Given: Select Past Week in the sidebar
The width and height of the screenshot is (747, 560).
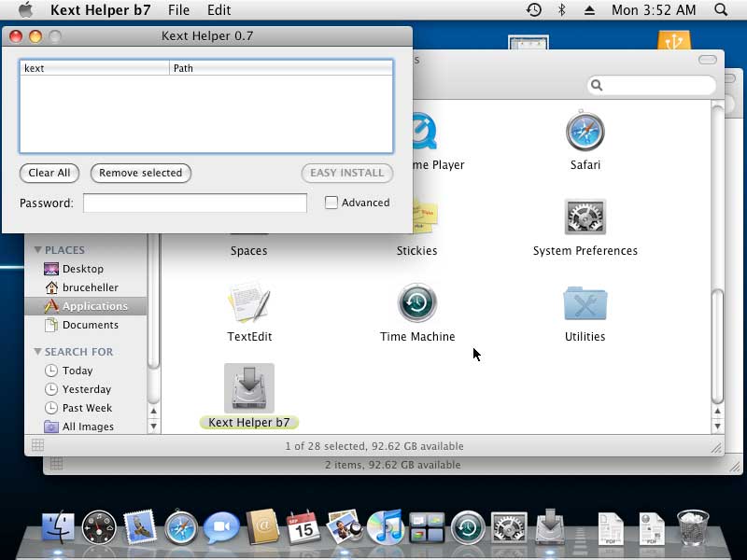Looking at the screenshot, I should 78,408.
